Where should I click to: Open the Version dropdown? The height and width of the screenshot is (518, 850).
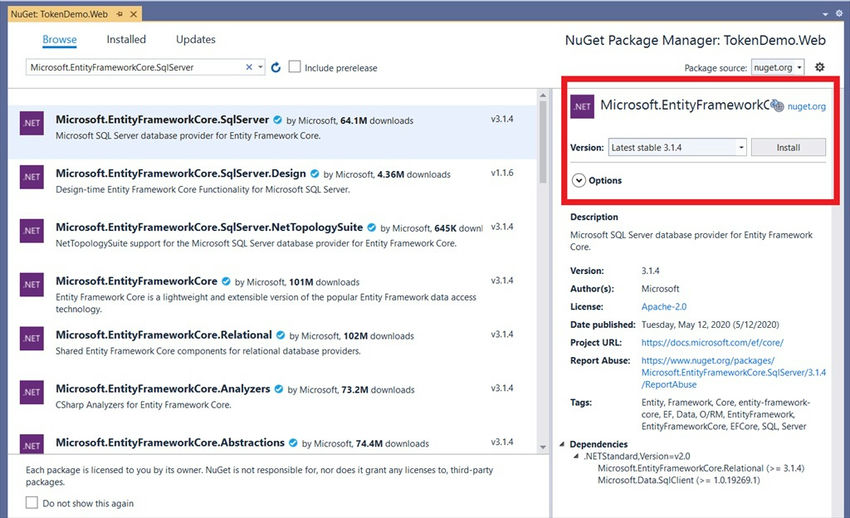677,147
